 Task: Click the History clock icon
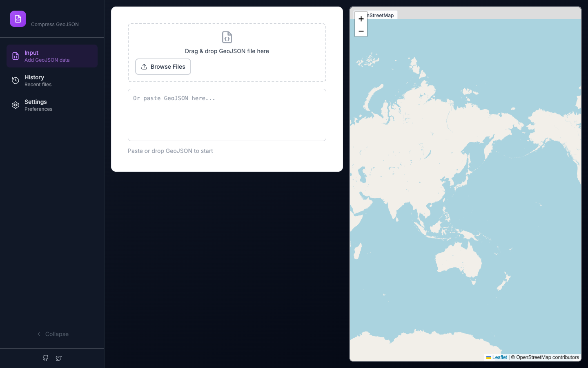pyautogui.click(x=16, y=81)
